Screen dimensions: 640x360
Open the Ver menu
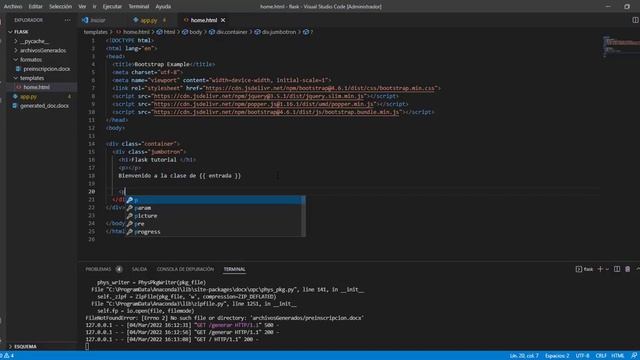click(82, 7)
